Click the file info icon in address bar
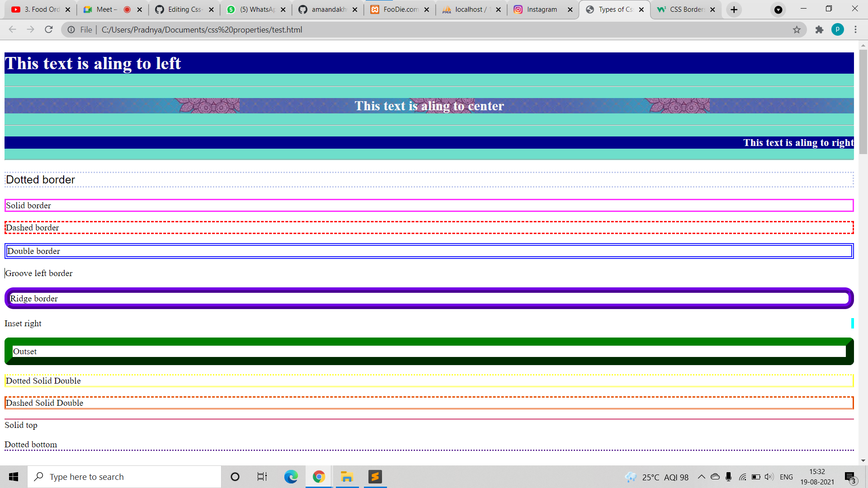Viewport: 868px width, 488px height. click(71, 30)
